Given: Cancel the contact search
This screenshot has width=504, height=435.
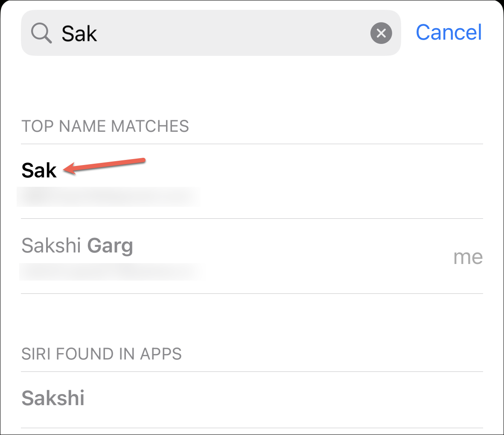Looking at the screenshot, I should click(x=449, y=32).
